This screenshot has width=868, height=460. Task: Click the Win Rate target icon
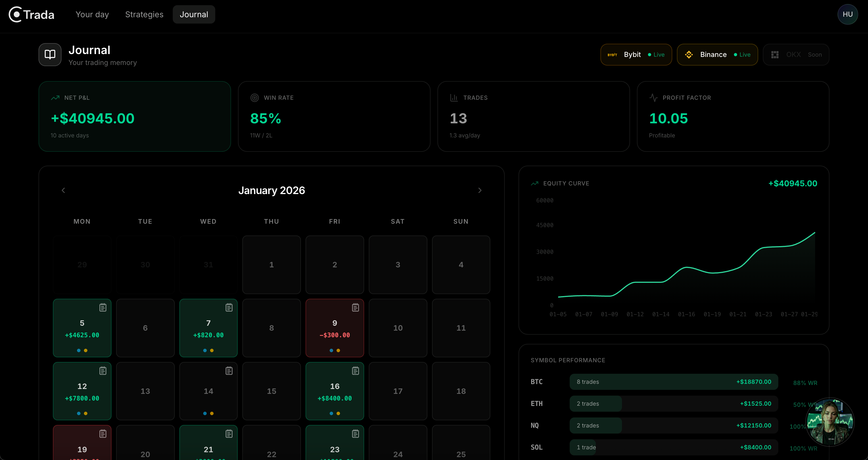click(x=254, y=98)
